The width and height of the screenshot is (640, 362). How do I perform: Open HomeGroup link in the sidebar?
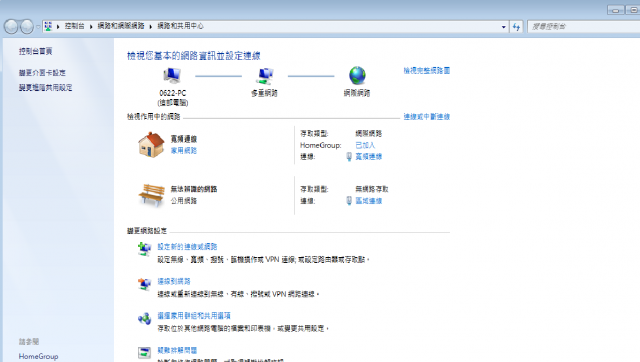38,356
